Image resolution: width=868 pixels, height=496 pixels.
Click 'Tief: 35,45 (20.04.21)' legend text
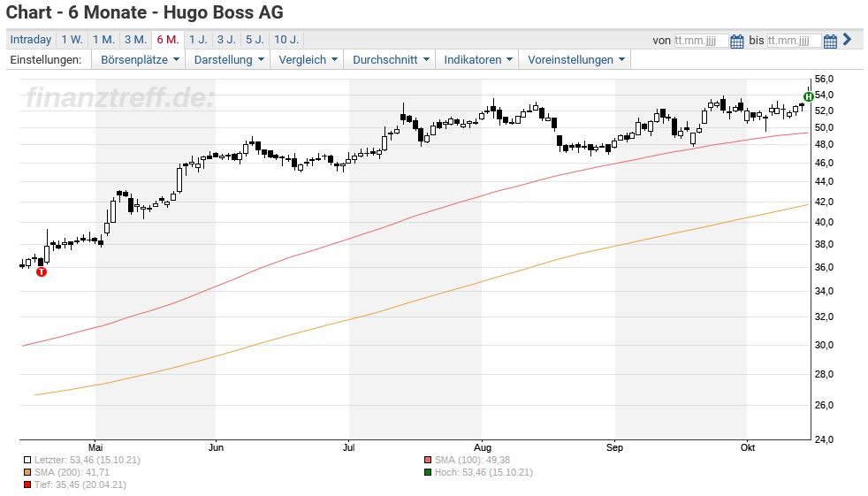[80, 485]
